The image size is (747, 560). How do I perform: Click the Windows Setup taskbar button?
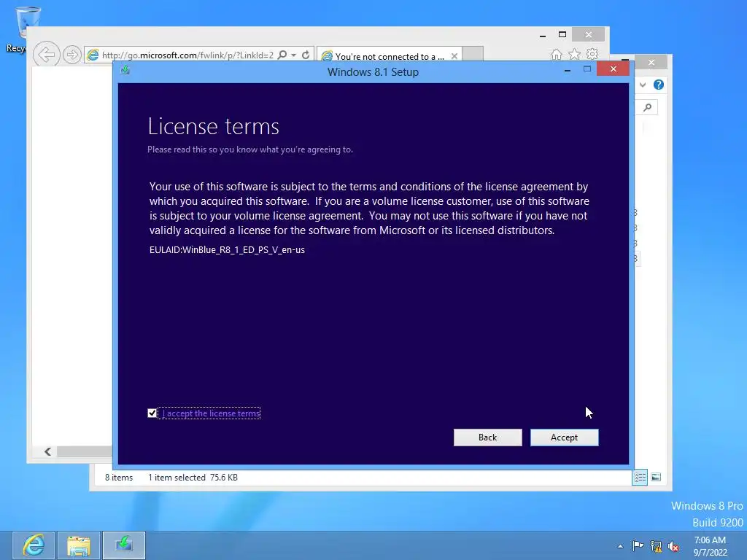pos(124,545)
